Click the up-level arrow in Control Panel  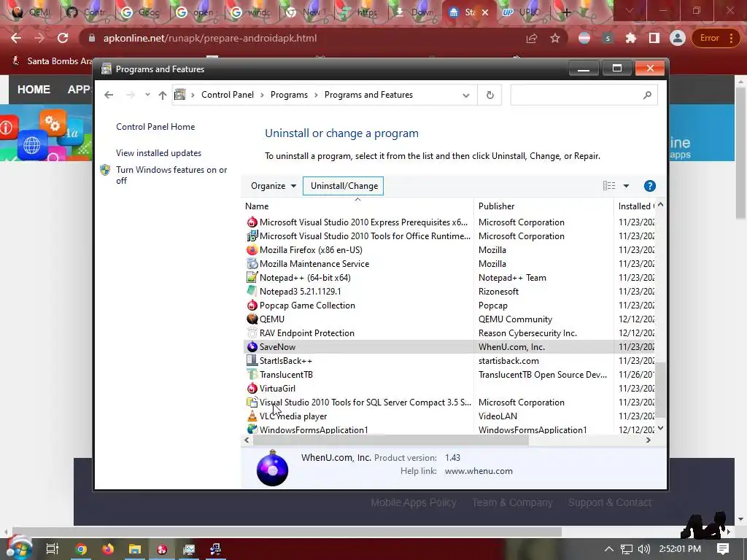tap(163, 95)
